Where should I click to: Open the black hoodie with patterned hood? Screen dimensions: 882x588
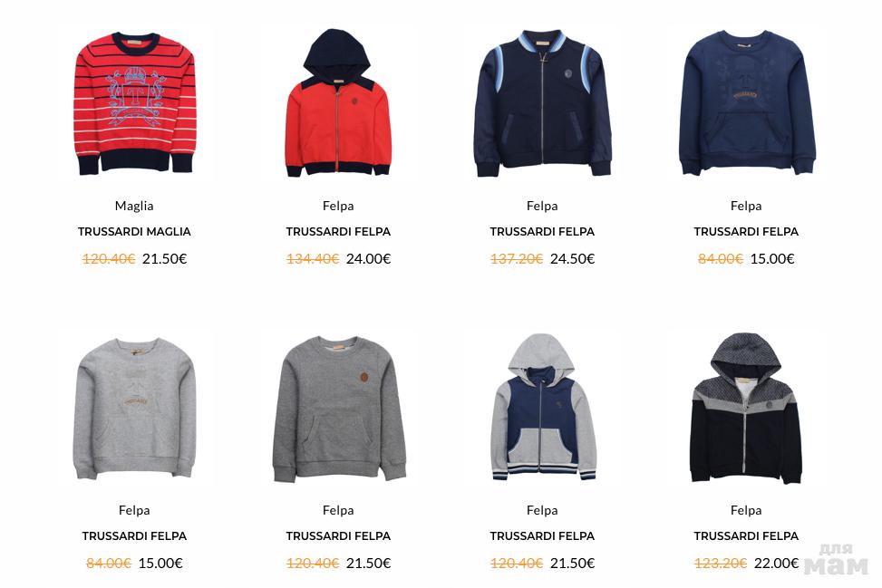point(746,408)
